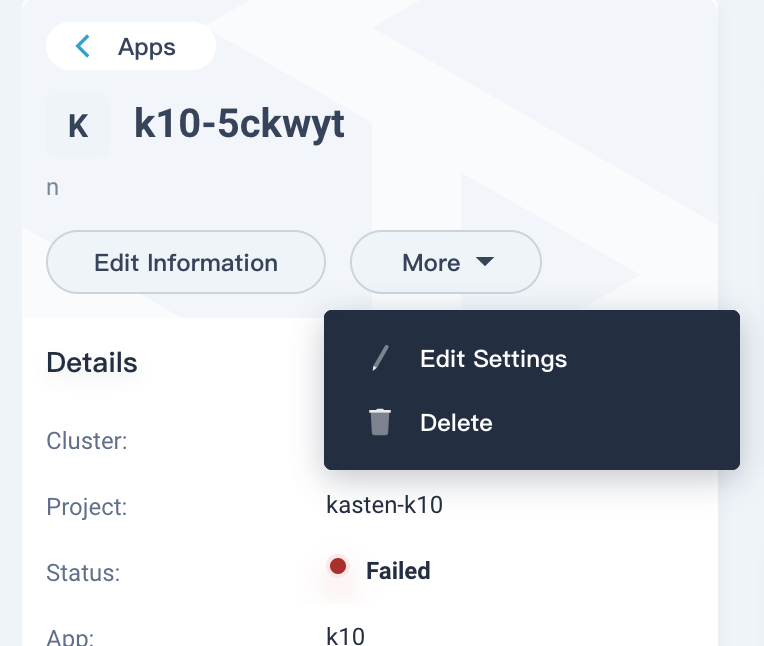This screenshot has height=646, width=764.
Task: Click the Project: label
Action: coord(87,507)
